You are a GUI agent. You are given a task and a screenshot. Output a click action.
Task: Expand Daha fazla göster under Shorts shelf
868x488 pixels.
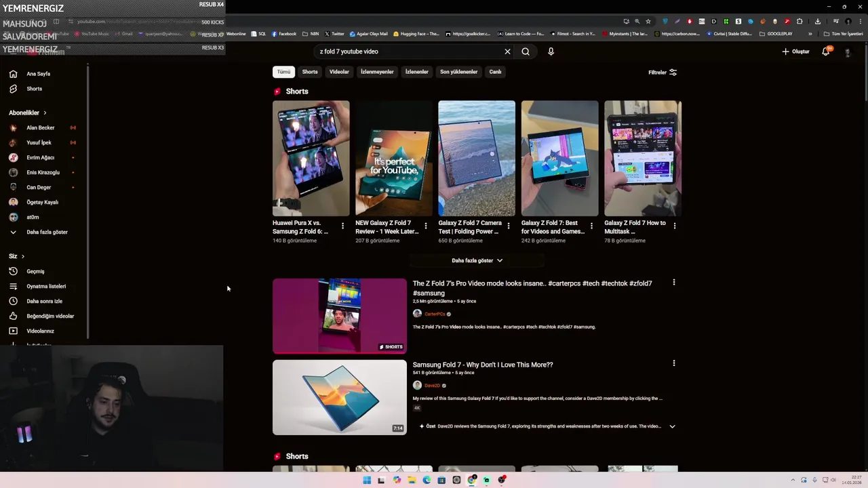[477, 260]
